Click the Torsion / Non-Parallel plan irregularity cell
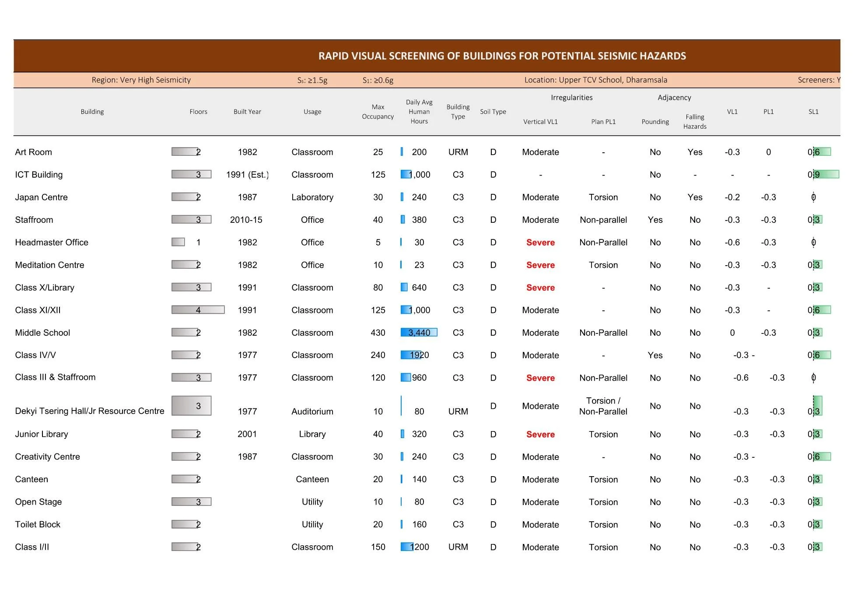Screen dimensions: 868x614 (603, 406)
